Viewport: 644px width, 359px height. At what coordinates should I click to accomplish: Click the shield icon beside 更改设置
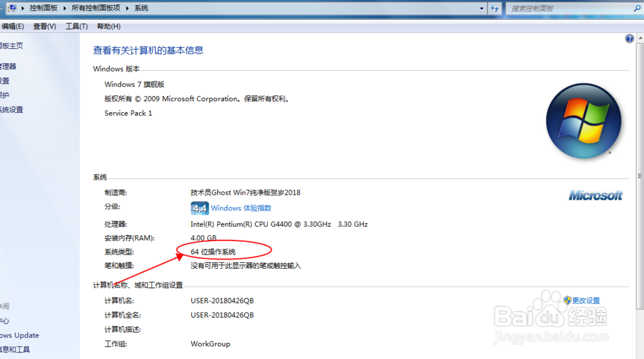point(567,300)
